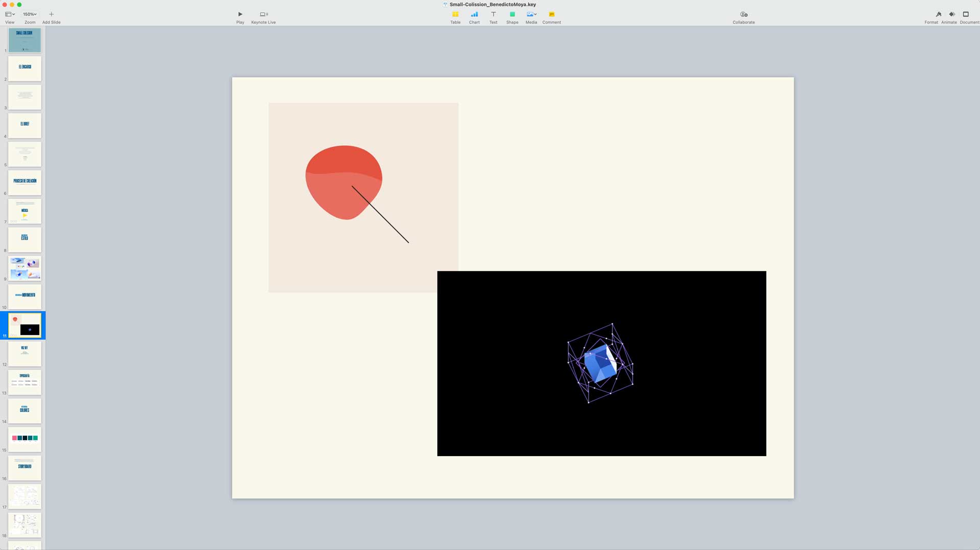
Task: Select slide 9 image collage thumbnail
Action: click(24, 268)
